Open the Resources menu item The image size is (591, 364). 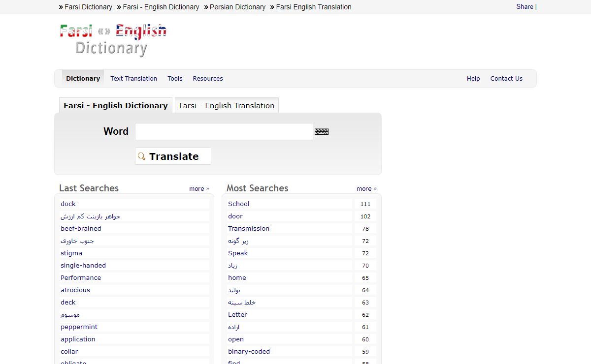208,78
